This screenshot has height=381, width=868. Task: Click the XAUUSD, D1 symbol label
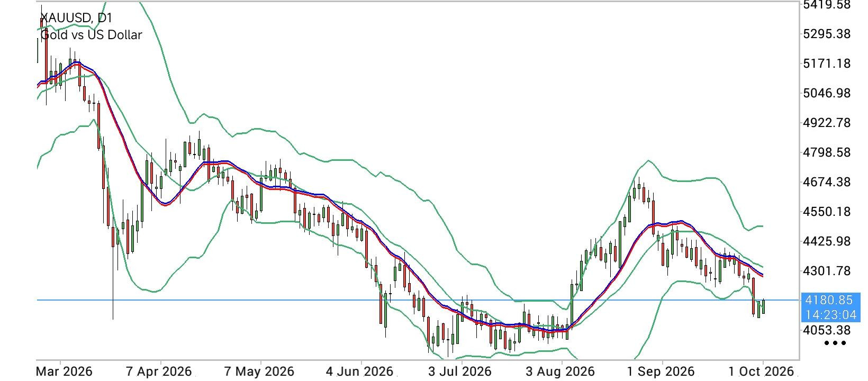pyautogui.click(x=76, y=18)
